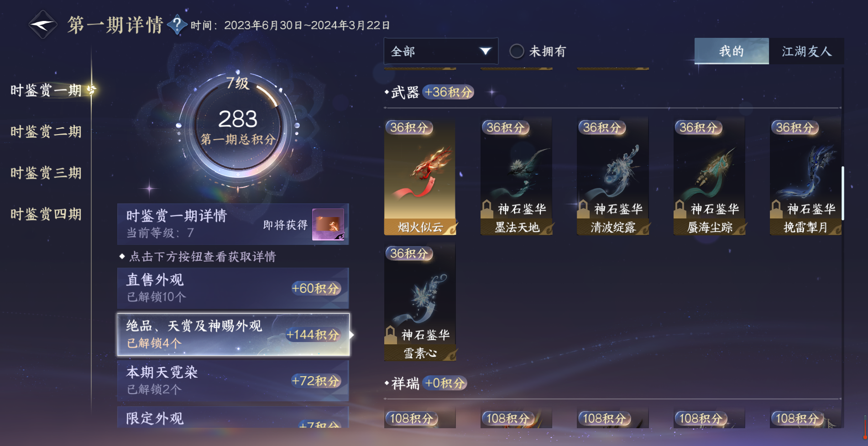Image resolution: width=868 pixels, height=446 pixels.
Task: Click the back arrow icon beside 第一期详情
Action: (42, 25)
